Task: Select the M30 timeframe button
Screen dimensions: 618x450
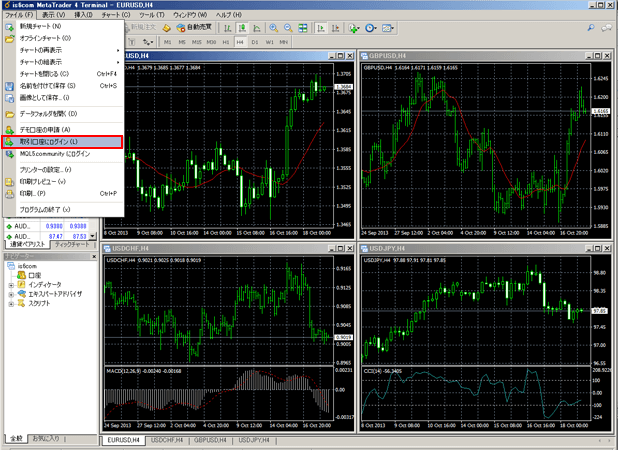Action: click(x=211, y=42)
